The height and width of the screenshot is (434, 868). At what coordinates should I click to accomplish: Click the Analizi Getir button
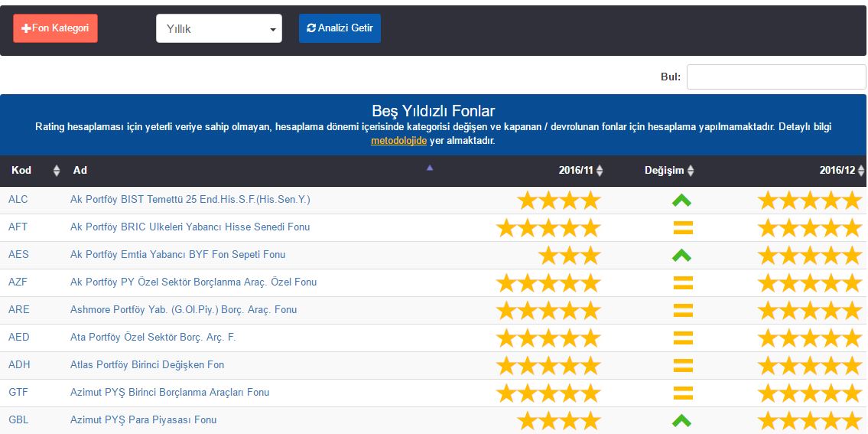click(x=340, y=28)
